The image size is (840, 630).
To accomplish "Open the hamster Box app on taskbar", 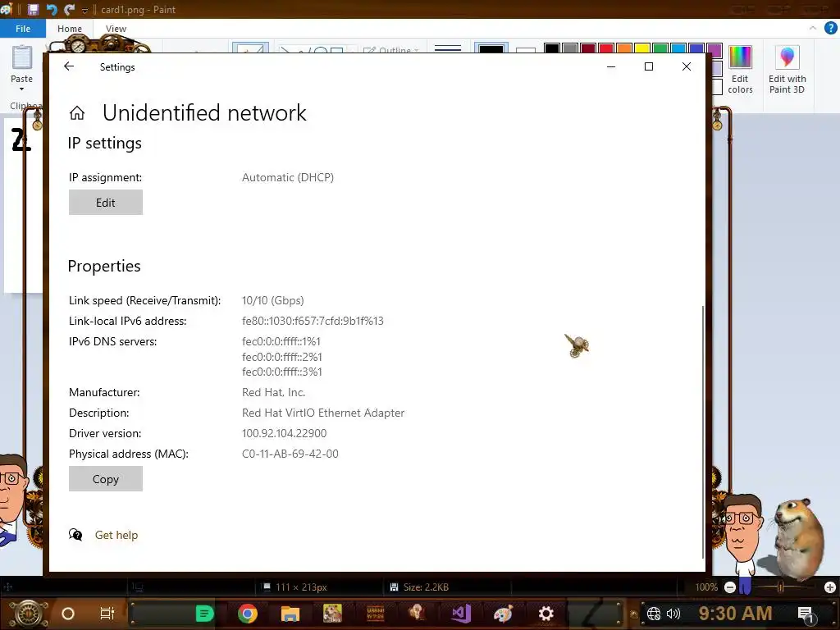I will pyautogui.click(x=332, y=614).
